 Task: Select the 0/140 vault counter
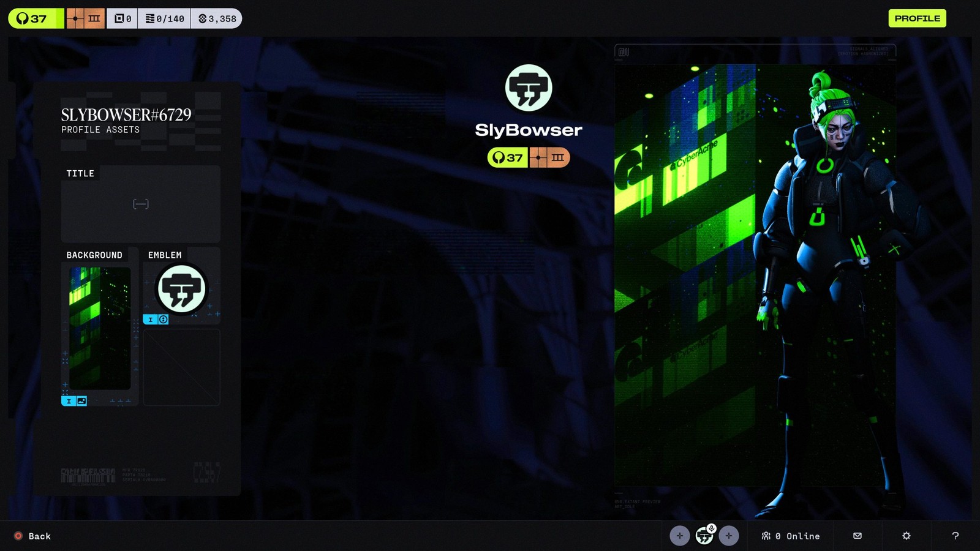click(165, 18)
